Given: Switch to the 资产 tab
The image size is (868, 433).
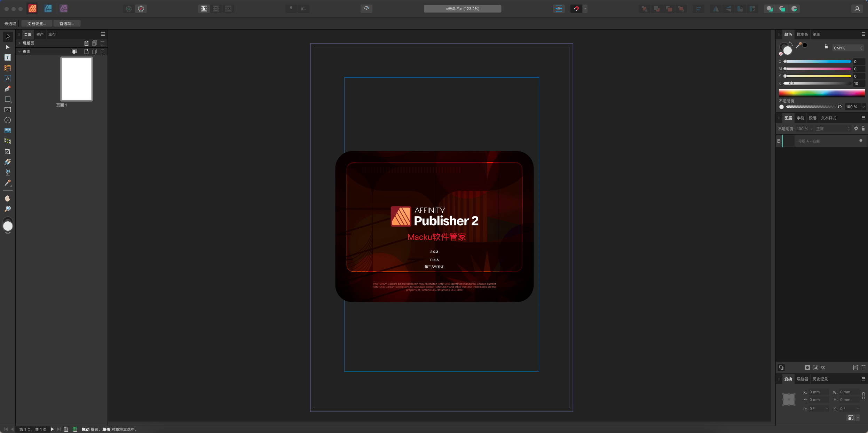Looking at the screenshot, I should pos(40,34).
